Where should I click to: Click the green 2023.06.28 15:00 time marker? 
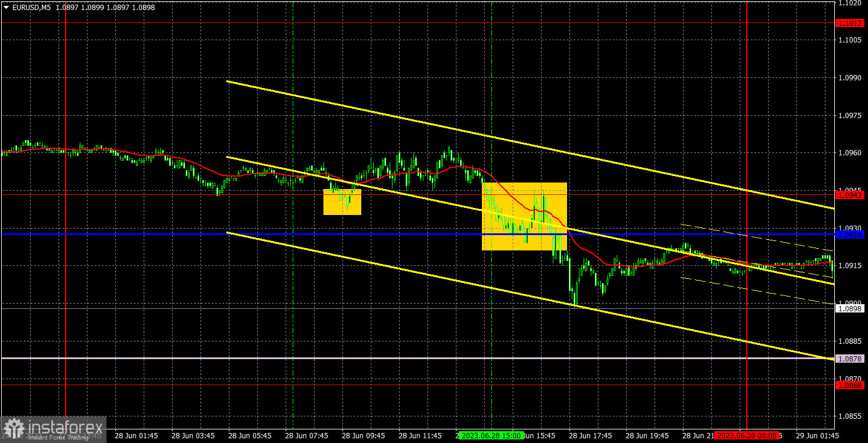[x=491, y=435]
